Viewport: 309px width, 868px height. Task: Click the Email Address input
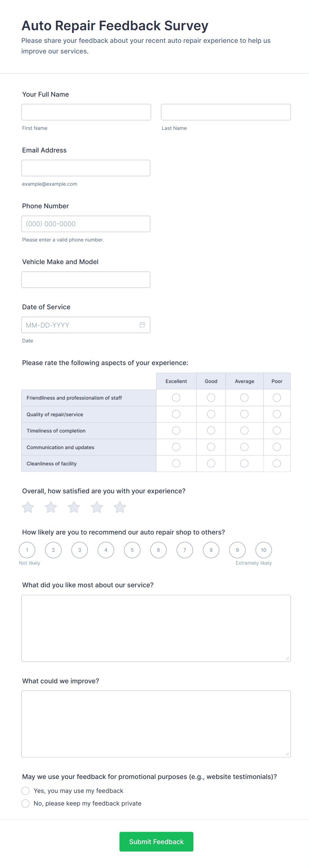pos(86,168)
